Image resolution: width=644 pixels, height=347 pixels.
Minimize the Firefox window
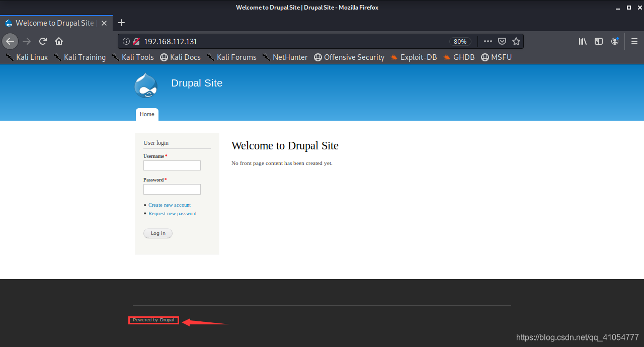(x=619, y=8)
